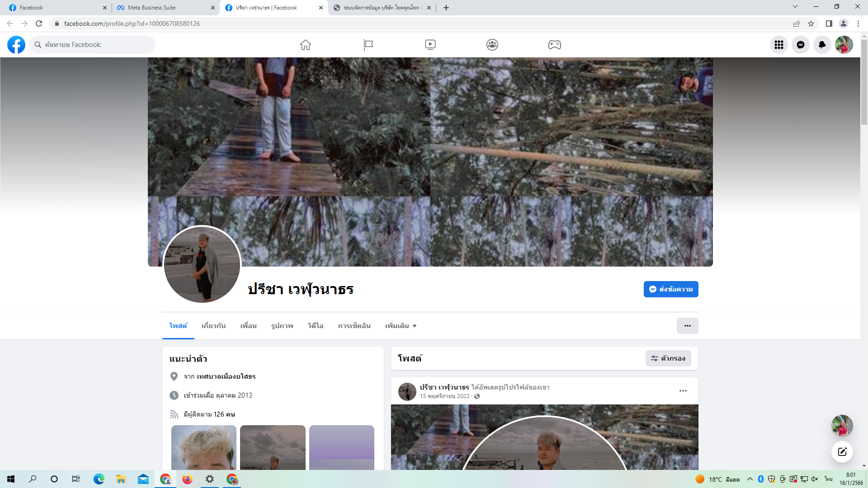The height and width of the screenshot is (488, 868).
Task: Click the ส่งข้อความ button
Action: [671, 289]
